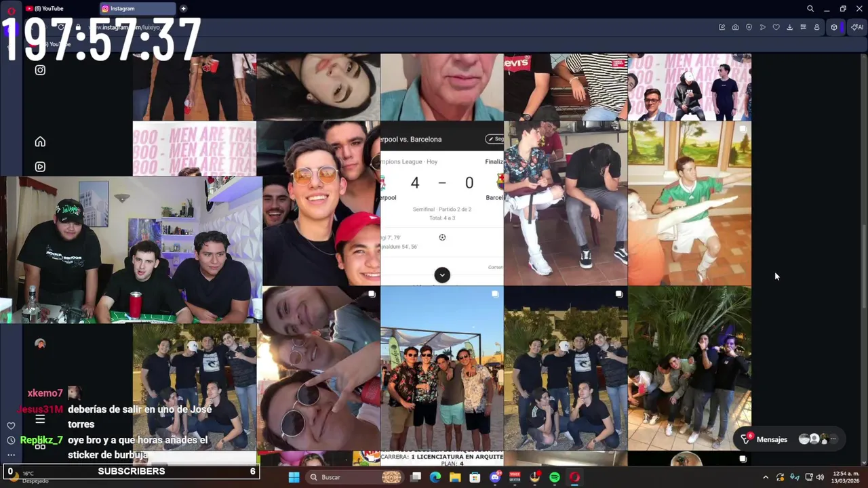Open the Levi's shirt post thumbnail
The height and width of the screenshot is (488, 868).
(x=566, y=87)
